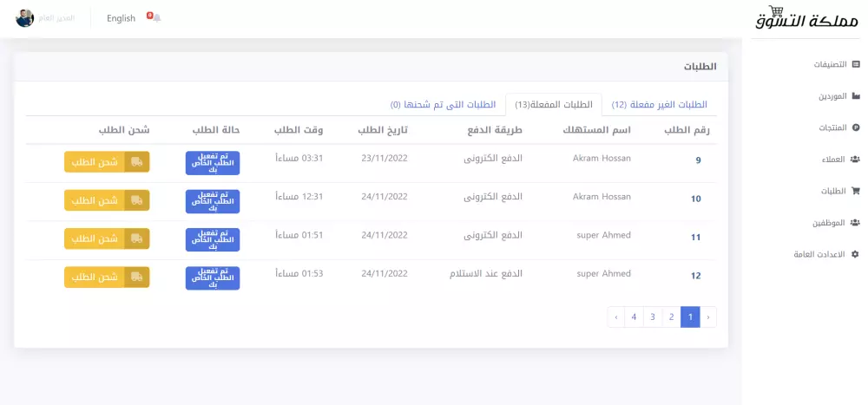868x405 pixels.
Task: Go to pagination page 3
Action: [653, 317]
